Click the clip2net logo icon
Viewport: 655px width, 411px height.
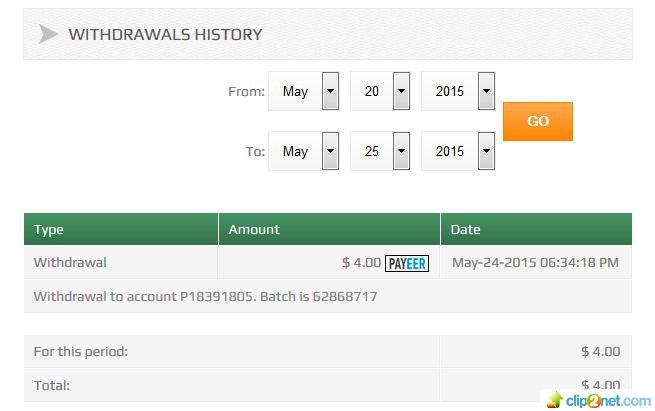(x=552, y=399)
